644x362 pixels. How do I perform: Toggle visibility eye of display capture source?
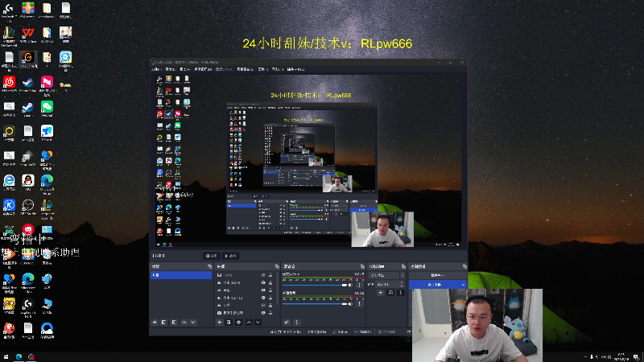coord(263,313)
